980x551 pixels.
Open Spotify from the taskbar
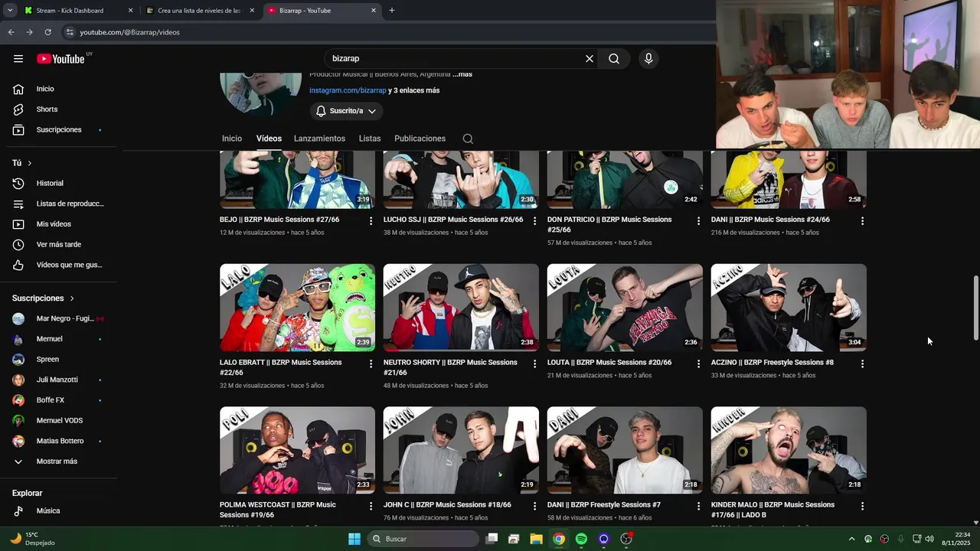pos(581,539)
